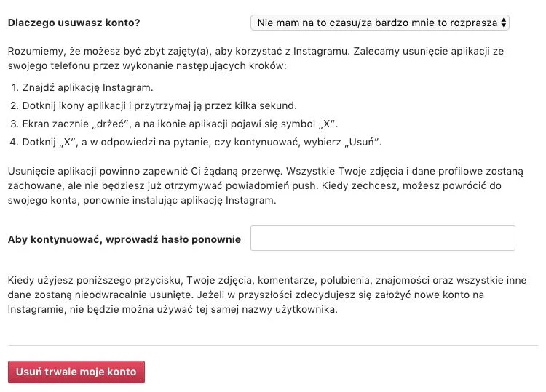Click the word Instagramie in final paragraph
Image resolution: width=546 pixels, height=392 pixels.
tap(36, 310)
